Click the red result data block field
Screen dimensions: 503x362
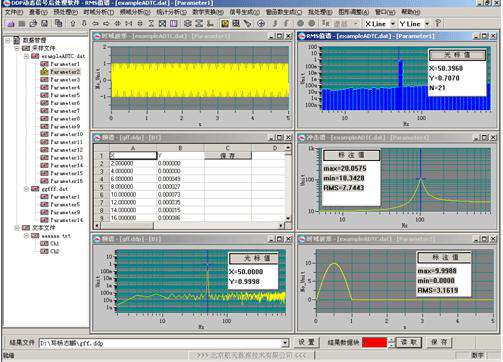pyautogui.click(x=375, y=342)
